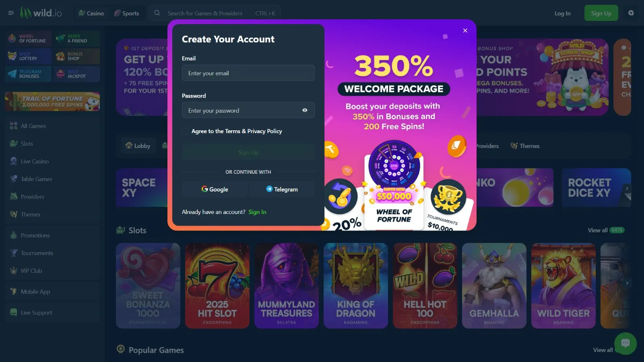644x362 pixels.
Task: Continue with Telegram icon button
Action: pyautogui.click(x=282, y=189)
